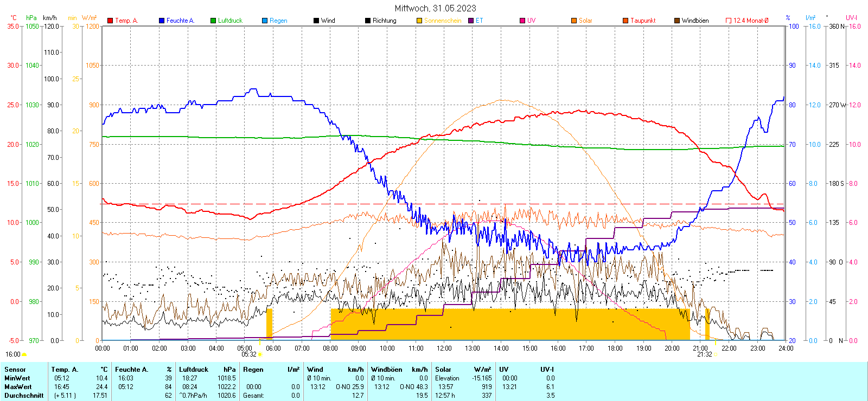Select the Luftdruck column header in table

(194, 370)
